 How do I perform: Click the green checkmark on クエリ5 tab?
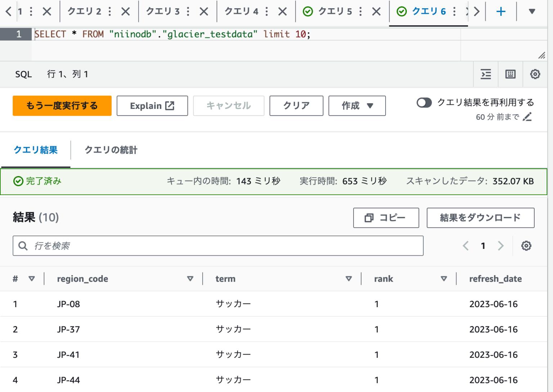click(308, 11)
